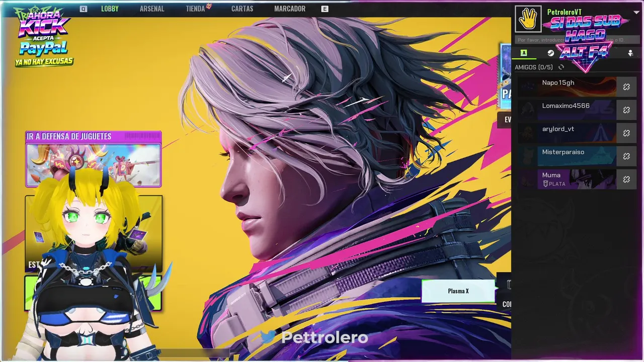Screen dimensions: 644x362
Task: Click the Pettrolero Twitter overlay text
Action: pyautogui.click(x=325, y=337)
